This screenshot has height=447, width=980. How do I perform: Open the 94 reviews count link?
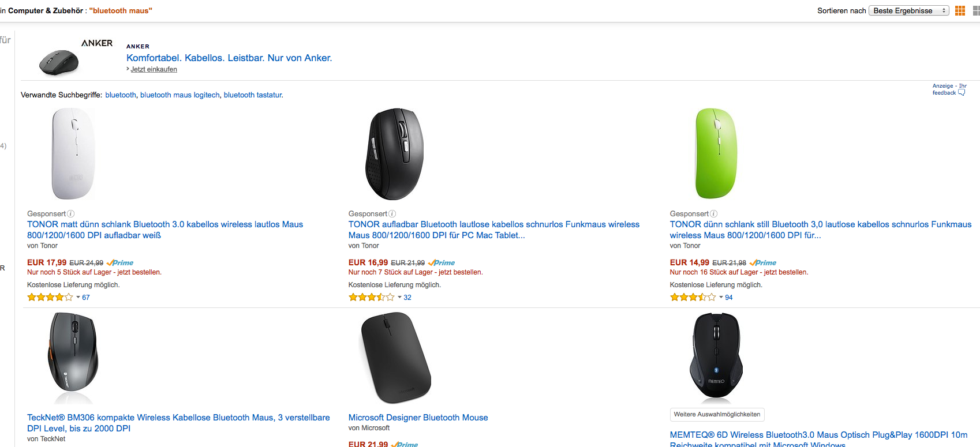(729, 298)
